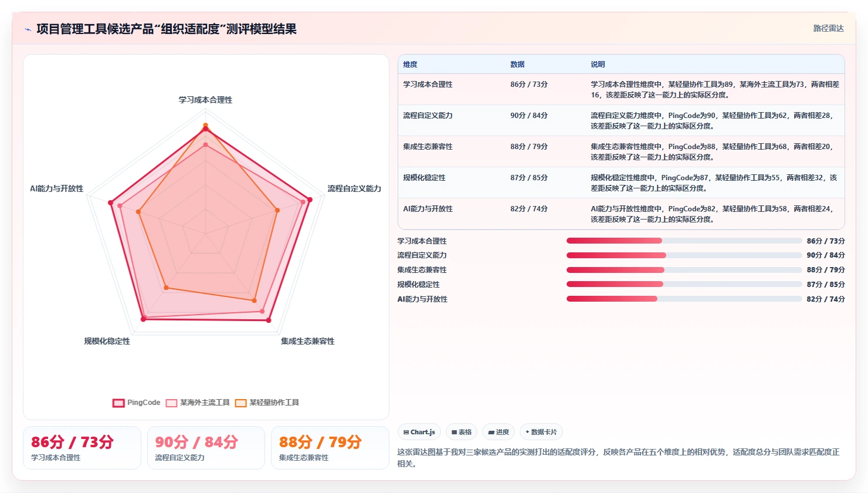
Task: Click the 说明 table column header
Action: coord(598,65)
